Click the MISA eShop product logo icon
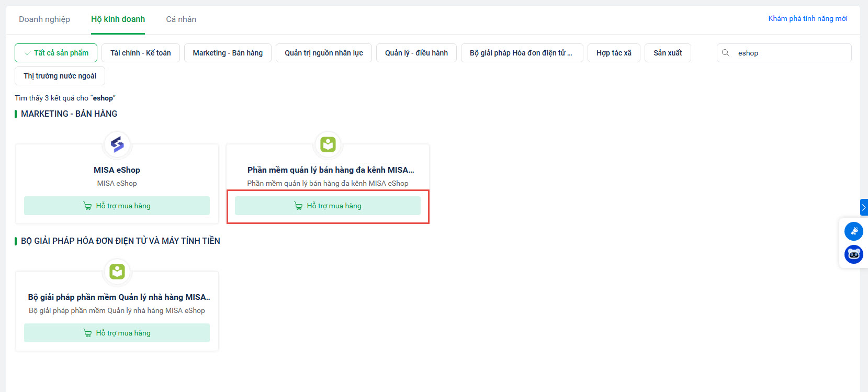The height and width of the screenshot is (392, 868). tap(117, 144)
